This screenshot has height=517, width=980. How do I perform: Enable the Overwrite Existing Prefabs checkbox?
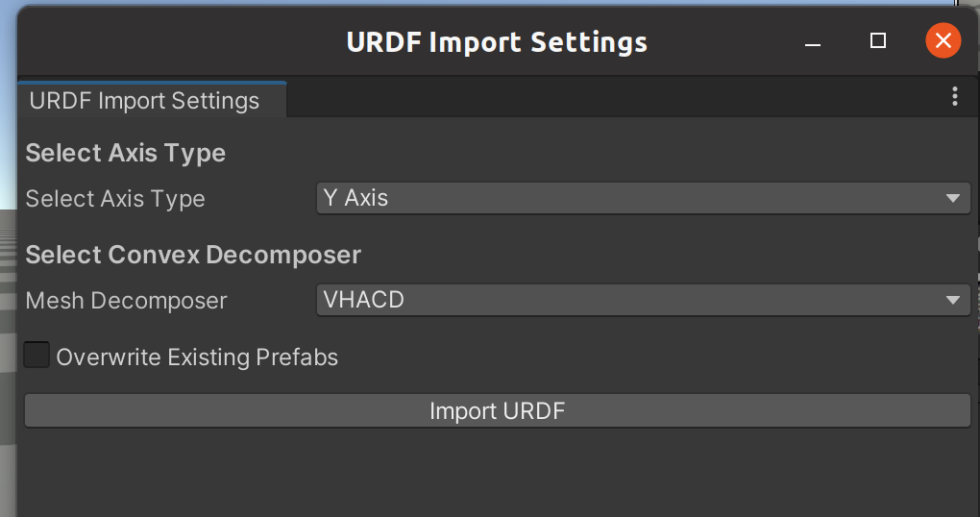[x=37, y=356]
